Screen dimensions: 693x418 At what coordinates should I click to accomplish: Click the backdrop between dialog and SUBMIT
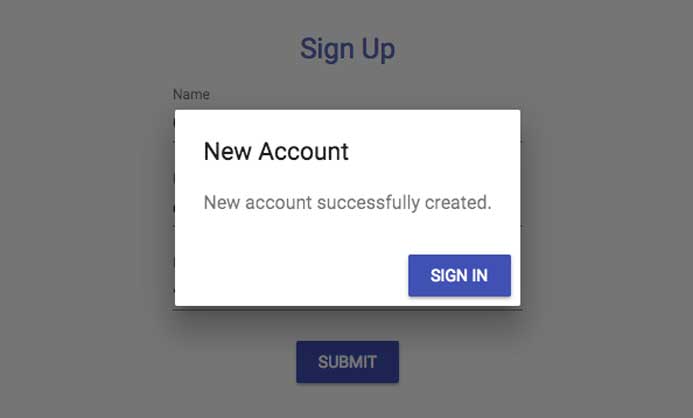[347, 326]
